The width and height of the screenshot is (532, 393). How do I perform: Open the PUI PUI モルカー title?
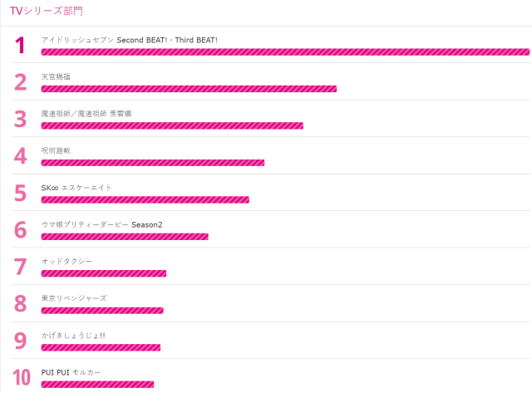pos(71,372)
